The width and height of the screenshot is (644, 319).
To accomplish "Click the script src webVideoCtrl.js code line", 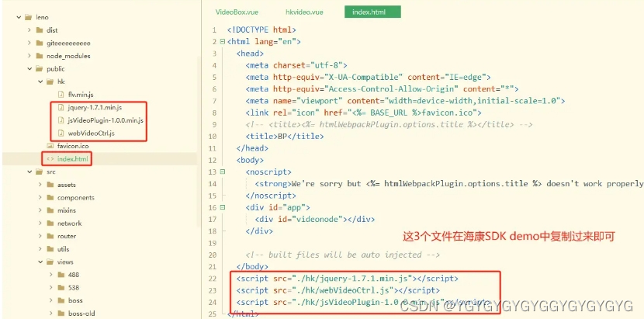I will coord(338,290).
